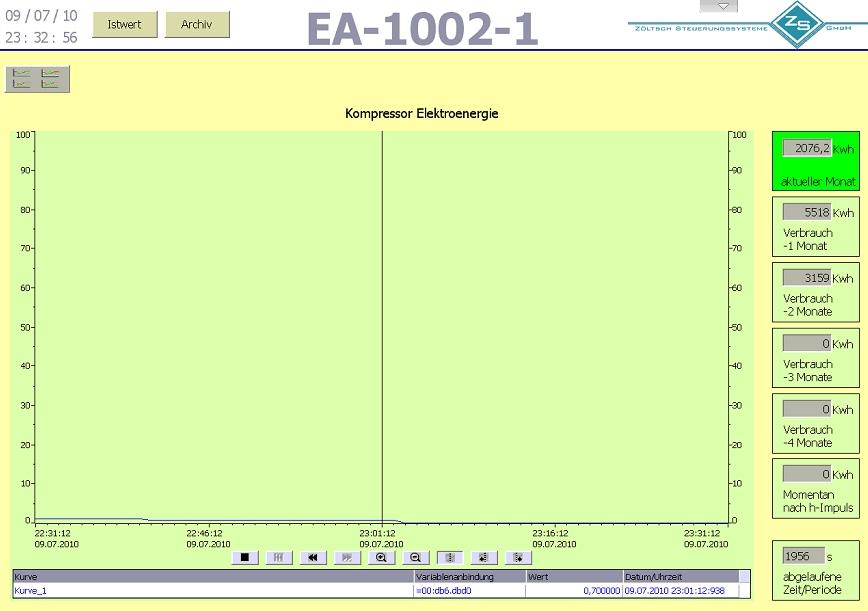Click the Verbrauch -2 Monate value 3159
This screenshot has height=611, width=868.
(806, 278)
